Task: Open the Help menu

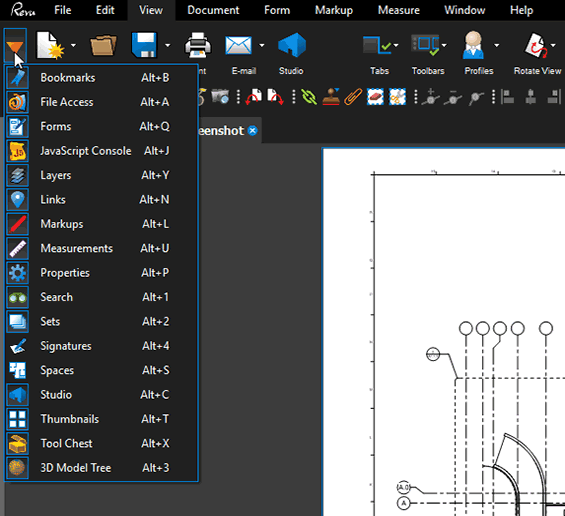Action: tap(522, 10)
